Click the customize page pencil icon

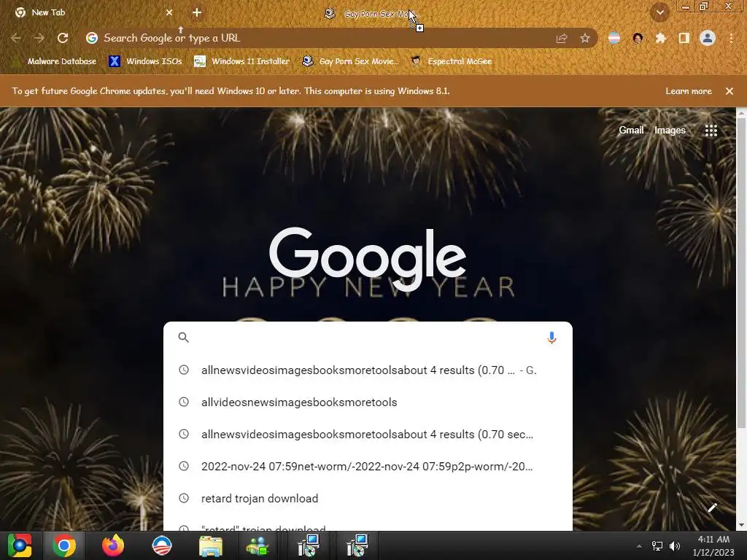click(712, 507)
